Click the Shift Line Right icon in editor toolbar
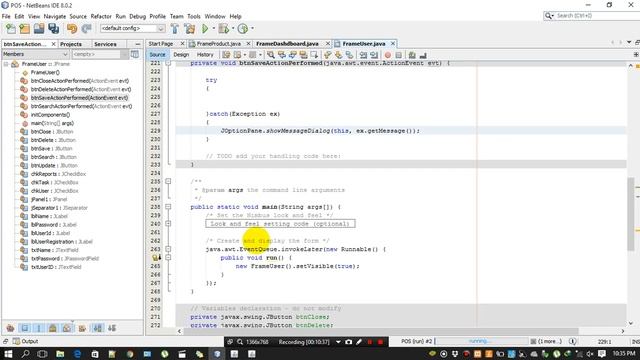 point(373,55)
